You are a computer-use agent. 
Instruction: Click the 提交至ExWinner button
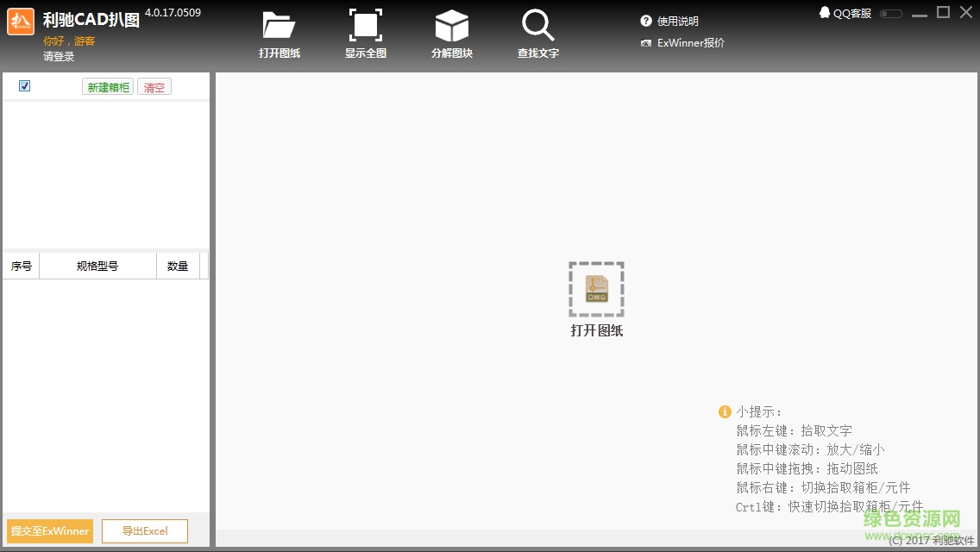click(x=50, y=530)
